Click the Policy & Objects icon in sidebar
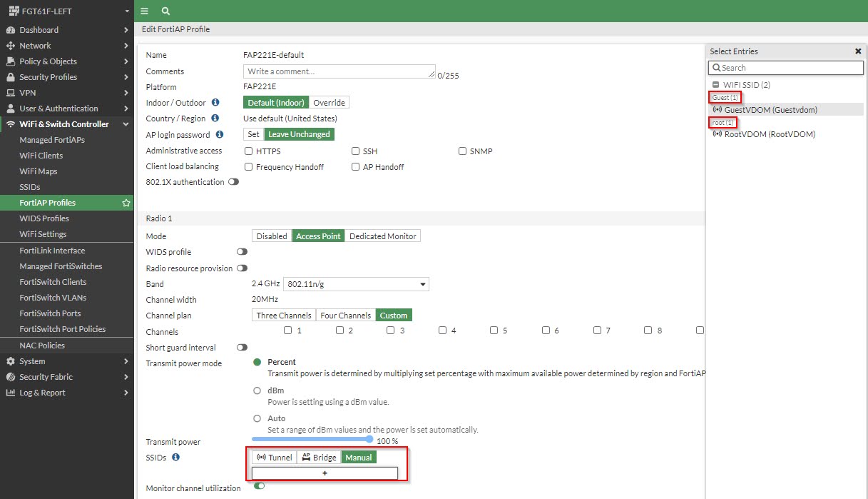The image size is (868, 499). coord(11,61)
